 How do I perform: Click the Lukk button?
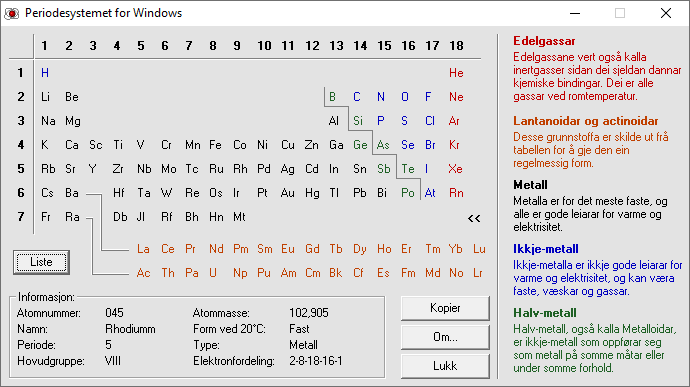coord(445,366)
